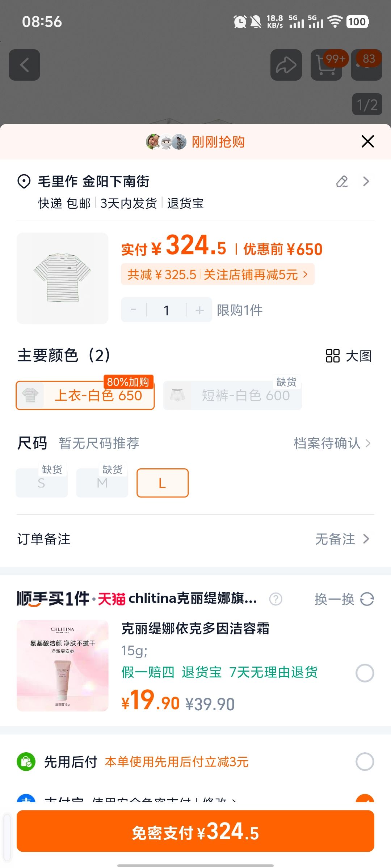Tap the edit address pencil icon
Image resolution: width=391 pixels, height=868 pixels.
(342, 182)
